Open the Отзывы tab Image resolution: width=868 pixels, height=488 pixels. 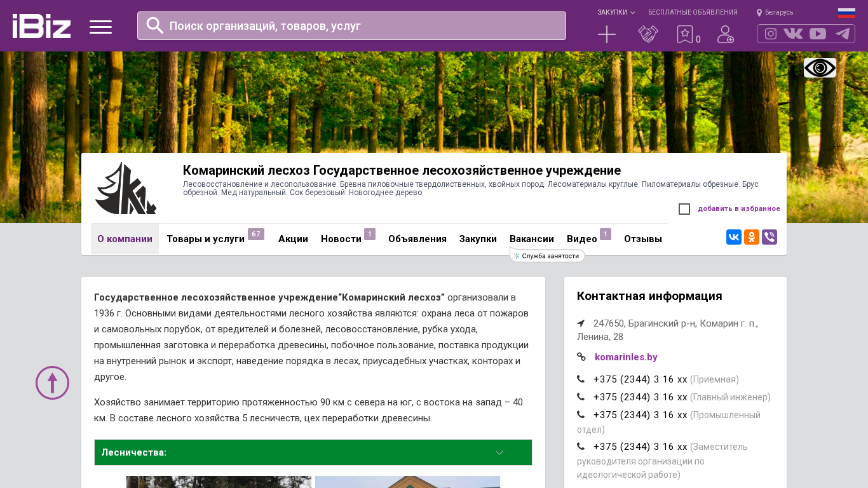pos(643,239)
